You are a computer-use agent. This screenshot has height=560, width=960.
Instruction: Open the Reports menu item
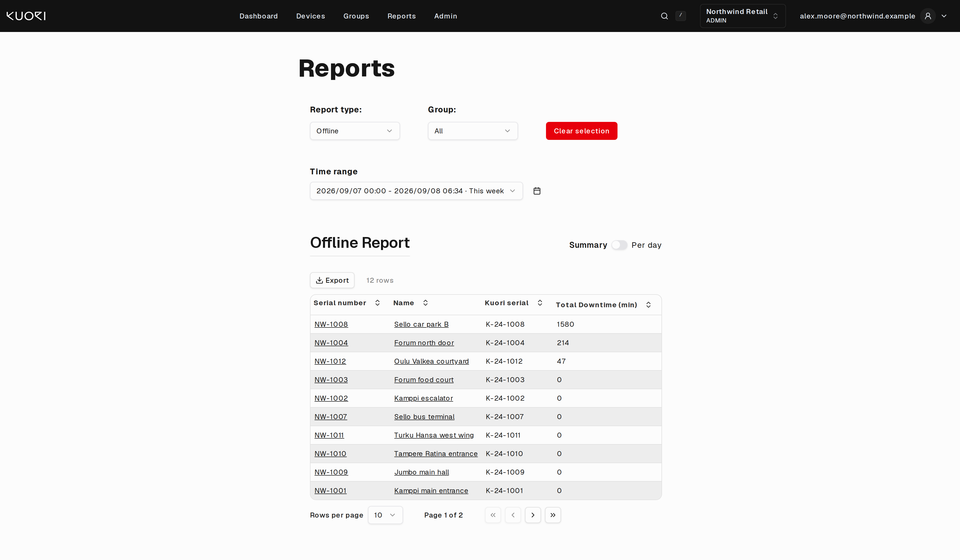[x=401, y=16]
